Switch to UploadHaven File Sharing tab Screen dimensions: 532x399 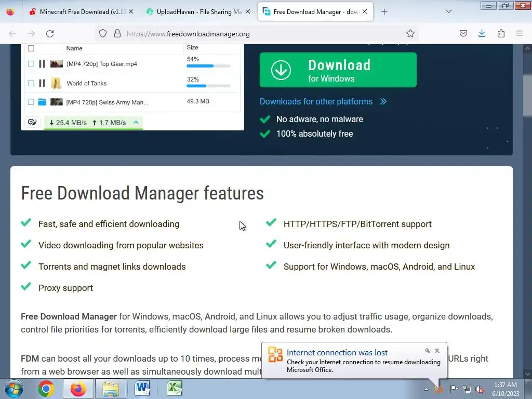(198, 11)
